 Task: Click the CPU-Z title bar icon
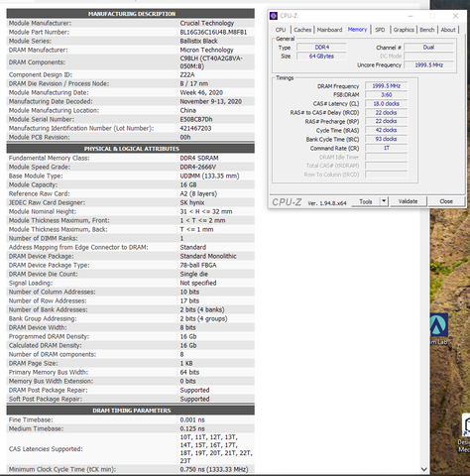click(274, 16)
